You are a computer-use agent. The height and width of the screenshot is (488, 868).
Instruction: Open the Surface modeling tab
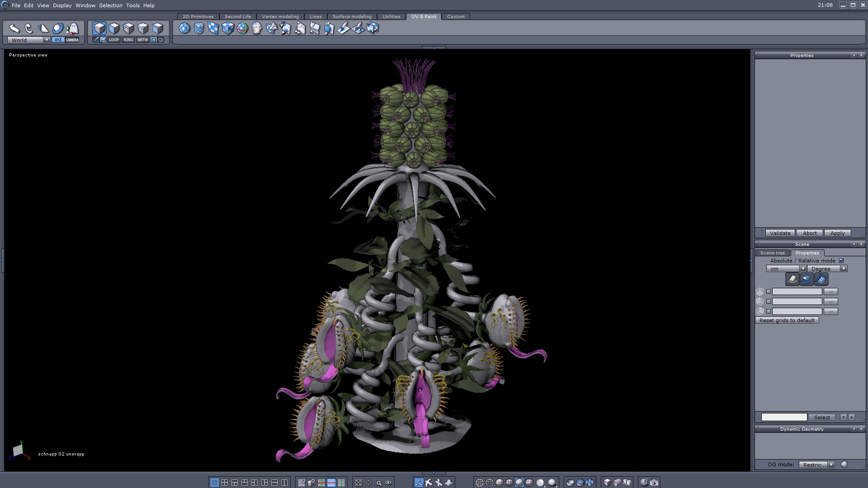352,16
